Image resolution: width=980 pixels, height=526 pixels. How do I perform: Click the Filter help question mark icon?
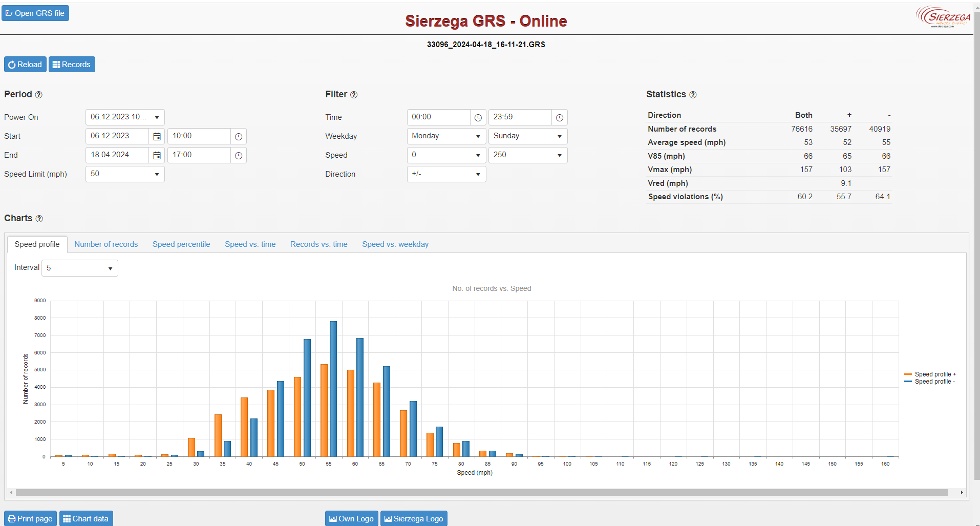(x=354, y=95)
